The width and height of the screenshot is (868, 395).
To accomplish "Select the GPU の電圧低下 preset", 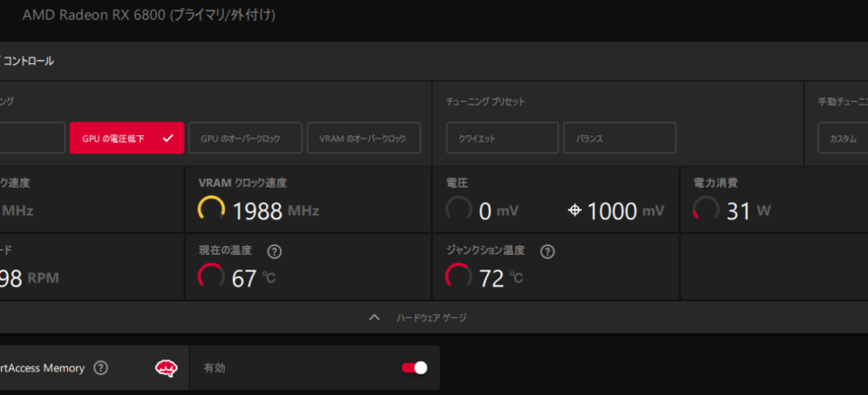I will (x=127, y=138).
